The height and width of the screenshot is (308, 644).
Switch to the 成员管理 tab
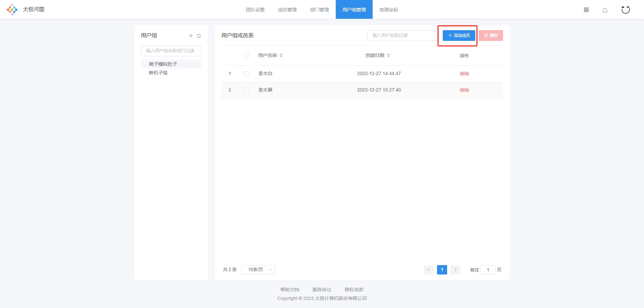[287, 10]
